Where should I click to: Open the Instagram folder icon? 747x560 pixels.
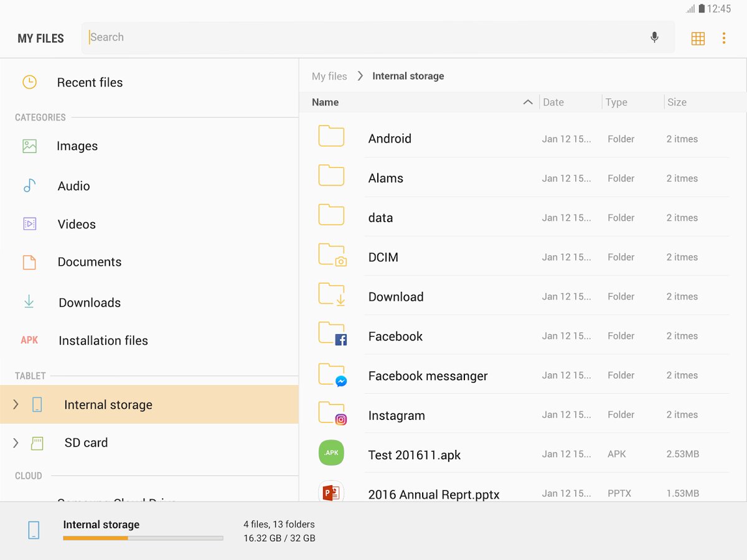coord(332,413)
